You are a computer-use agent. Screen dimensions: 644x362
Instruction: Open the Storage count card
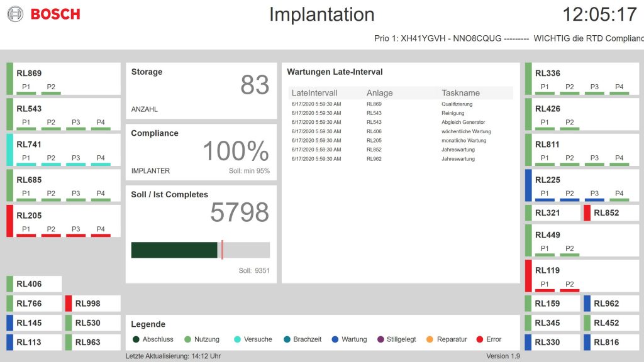(x=201, y=90)
